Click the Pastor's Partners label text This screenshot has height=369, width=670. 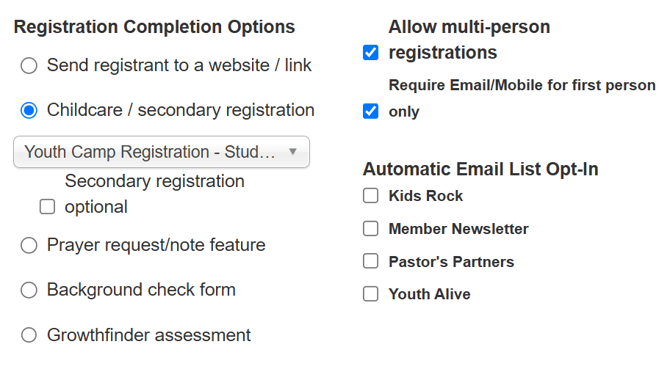click(x=451, y=262)
